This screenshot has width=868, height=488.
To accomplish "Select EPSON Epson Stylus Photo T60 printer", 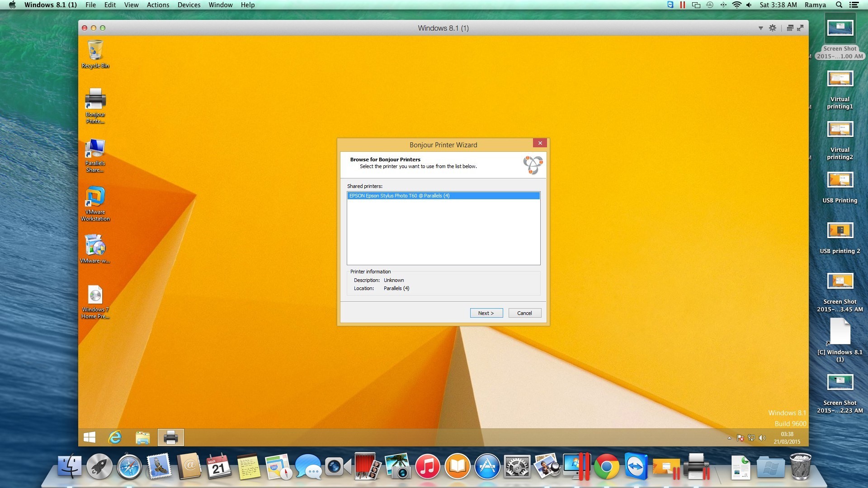I will click(443, 196).
